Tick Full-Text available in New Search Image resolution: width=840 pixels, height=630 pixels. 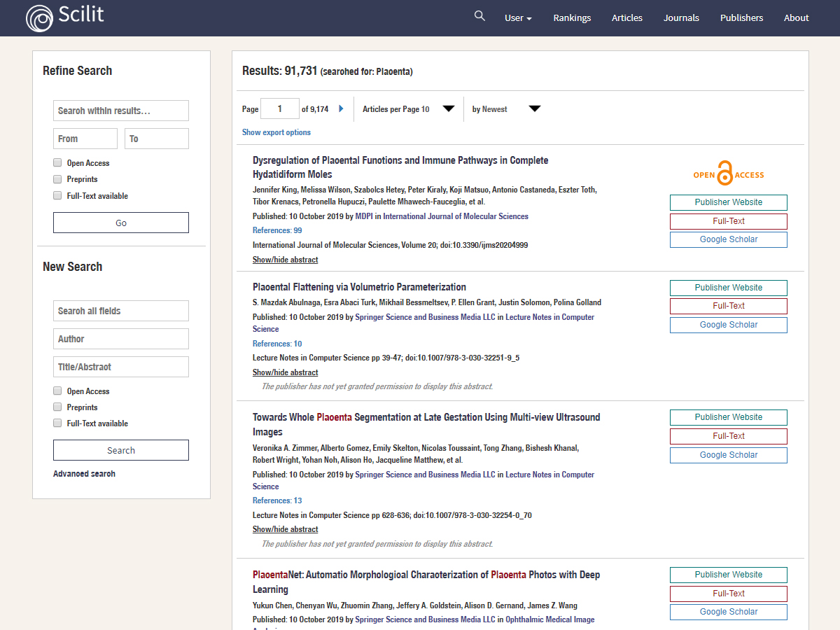(x=57, y=423)
